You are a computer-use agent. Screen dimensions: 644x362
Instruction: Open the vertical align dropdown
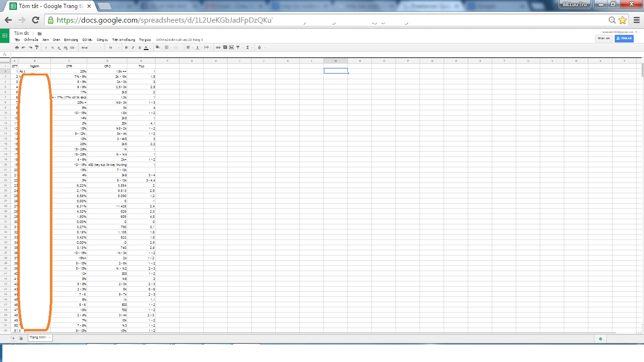point(198,48)
